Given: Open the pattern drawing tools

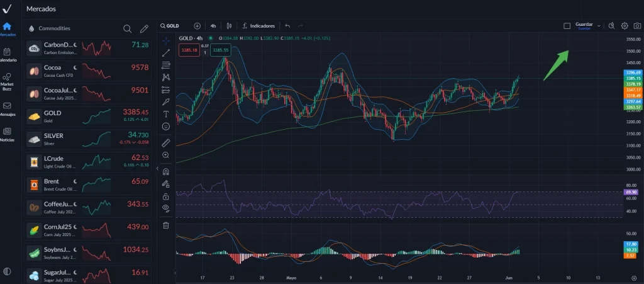Looking at the screenshot, I should (166, 77).
